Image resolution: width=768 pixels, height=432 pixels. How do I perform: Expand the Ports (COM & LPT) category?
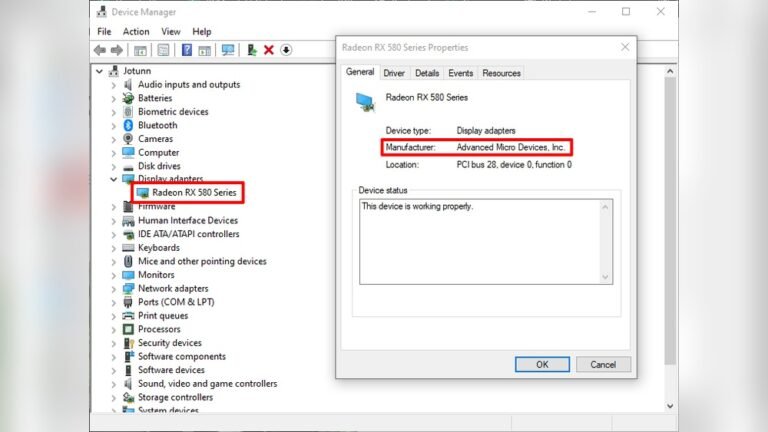pos(114,302)
